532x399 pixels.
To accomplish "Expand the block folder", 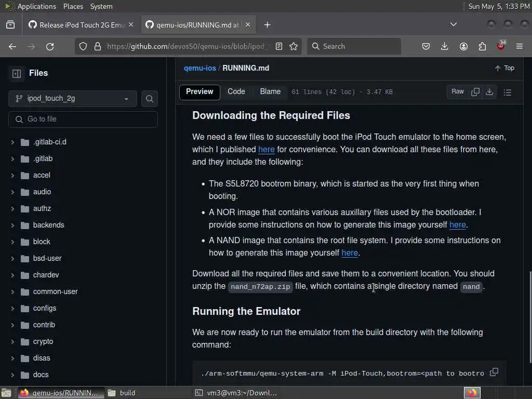I will 12,242.
